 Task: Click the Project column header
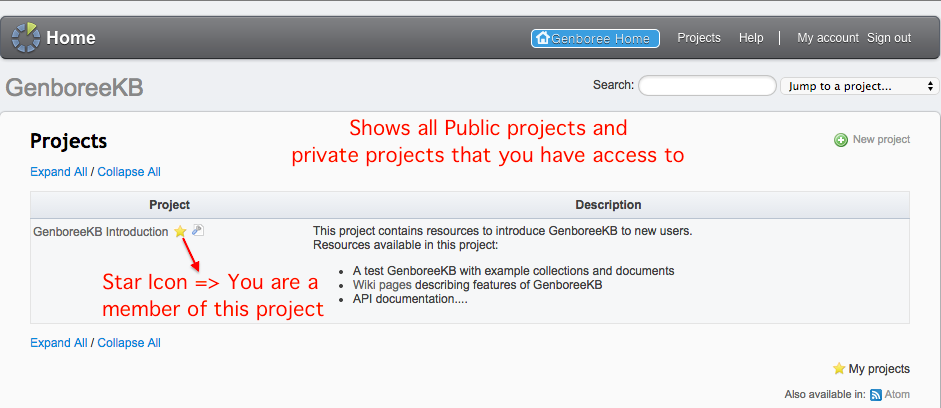coord(169,205)
